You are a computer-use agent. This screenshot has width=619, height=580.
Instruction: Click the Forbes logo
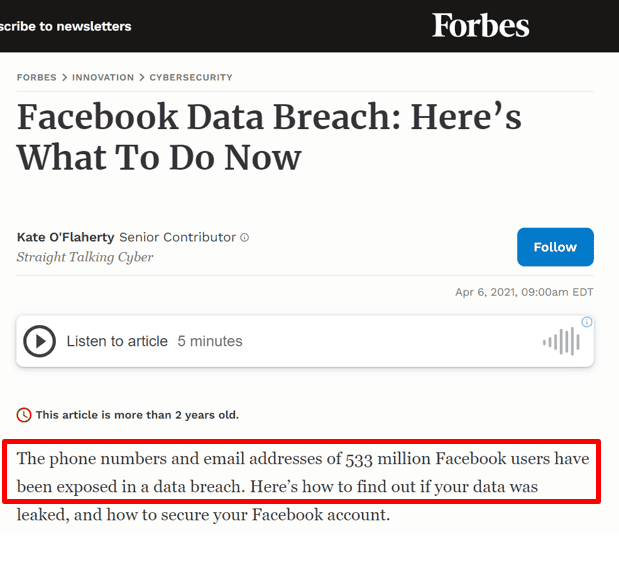coord(480,25)
